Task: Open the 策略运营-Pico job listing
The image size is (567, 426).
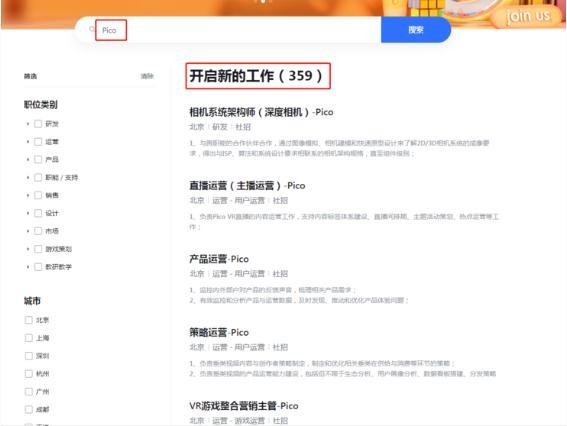Action: (x=219, y=332)
